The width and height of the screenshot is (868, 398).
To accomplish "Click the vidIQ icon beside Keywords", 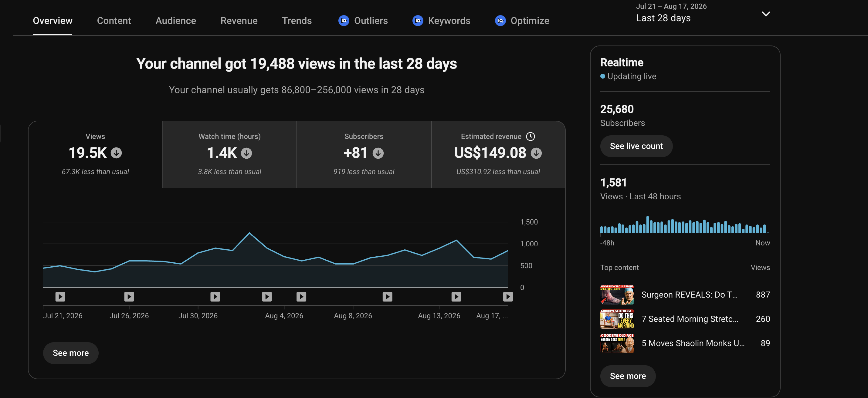I will (x=418, y=21).
